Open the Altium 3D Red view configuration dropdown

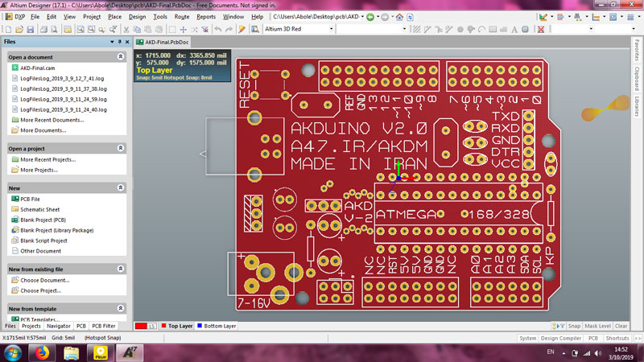(330, 30)
